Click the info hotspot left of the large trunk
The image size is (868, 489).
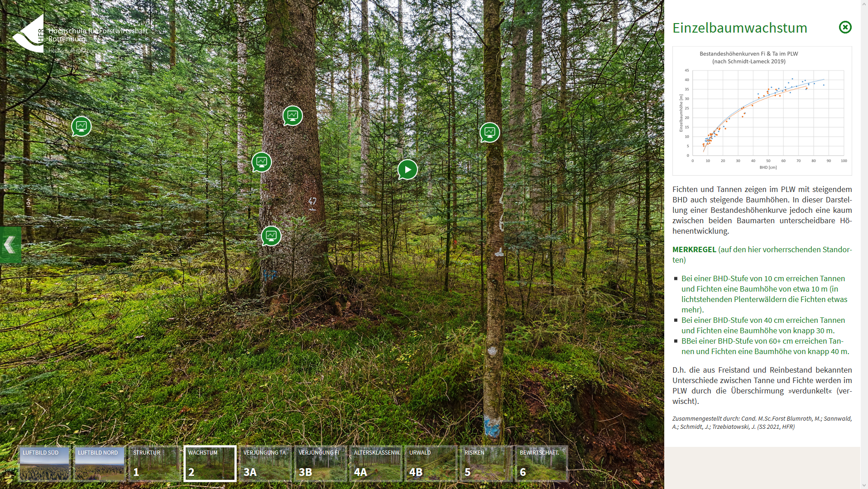tap(262, 162)
